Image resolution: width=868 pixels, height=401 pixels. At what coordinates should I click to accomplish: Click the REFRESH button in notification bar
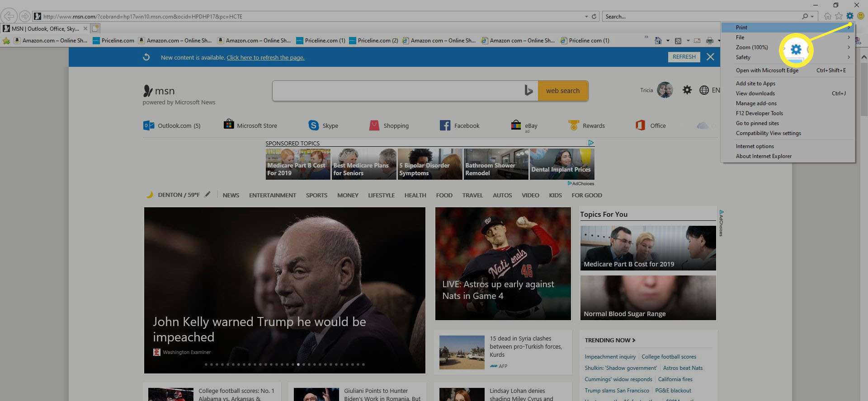(684, 57)
